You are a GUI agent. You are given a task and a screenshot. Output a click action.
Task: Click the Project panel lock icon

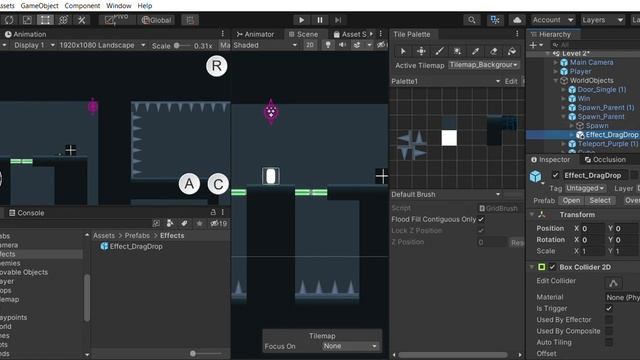pos(213,212)
